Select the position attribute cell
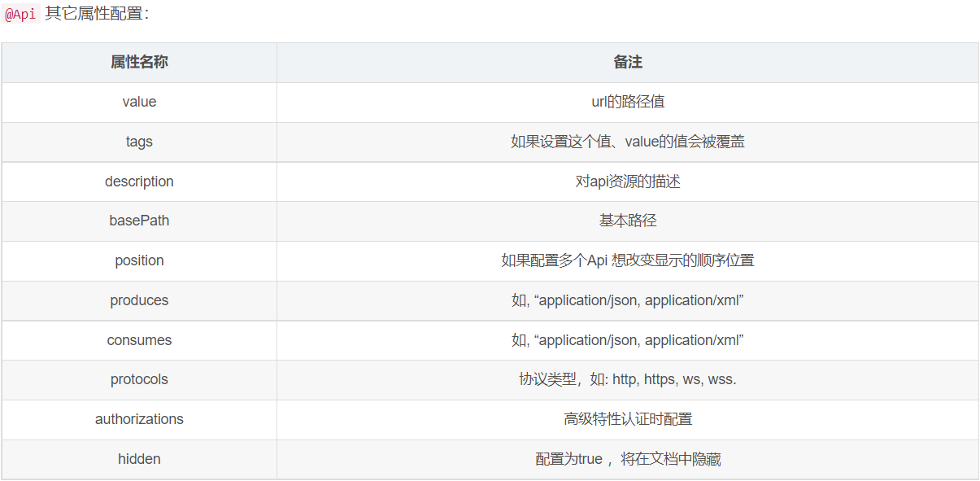This screenshot has height=481, width=980. click(x=139, y=260)
